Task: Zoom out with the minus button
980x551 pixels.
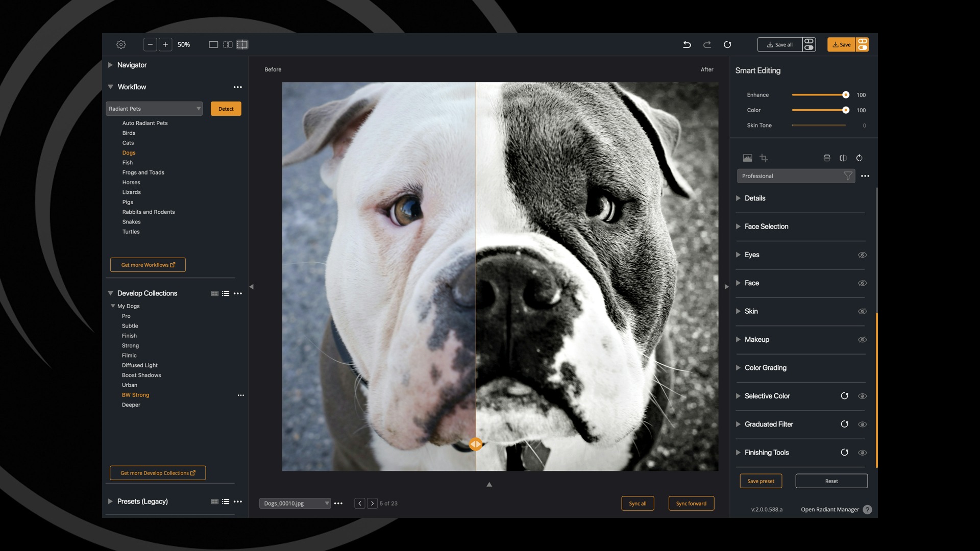Action: coord(150,44)
